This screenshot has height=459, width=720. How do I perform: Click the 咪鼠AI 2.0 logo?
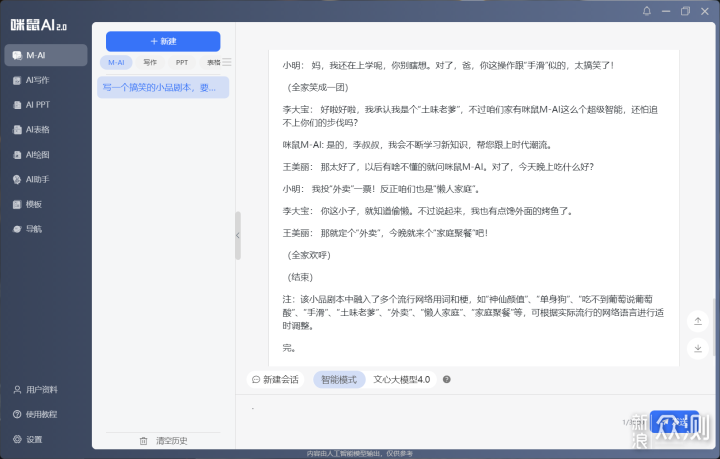(39, 25)
